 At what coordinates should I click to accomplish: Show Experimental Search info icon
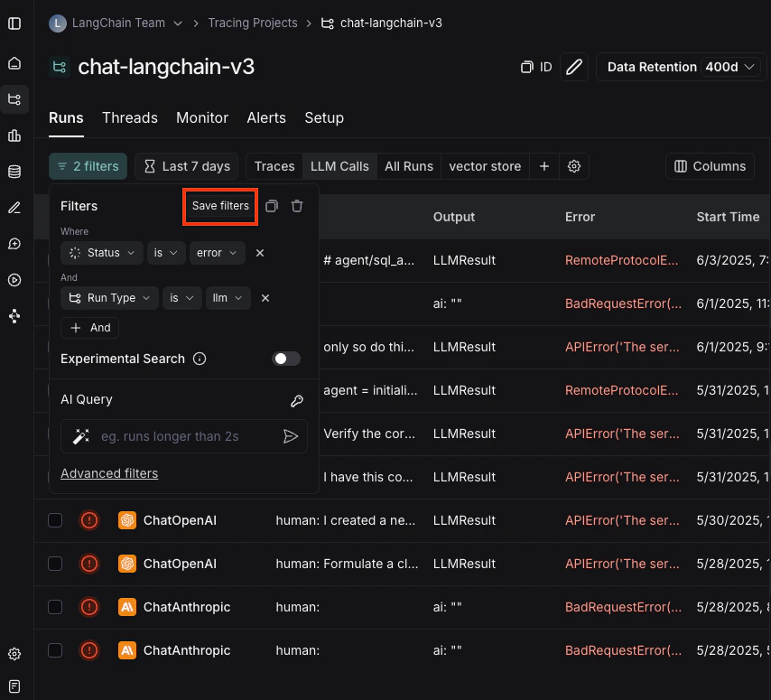[200, 359]
